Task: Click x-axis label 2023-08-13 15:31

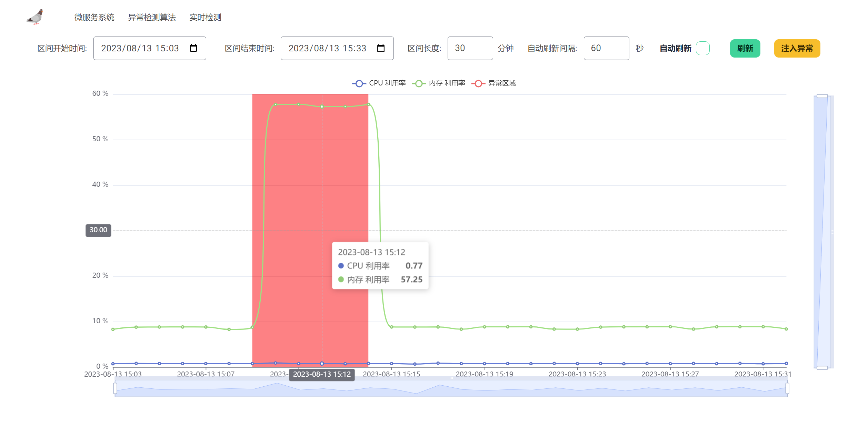Action: tap(763, 374)
